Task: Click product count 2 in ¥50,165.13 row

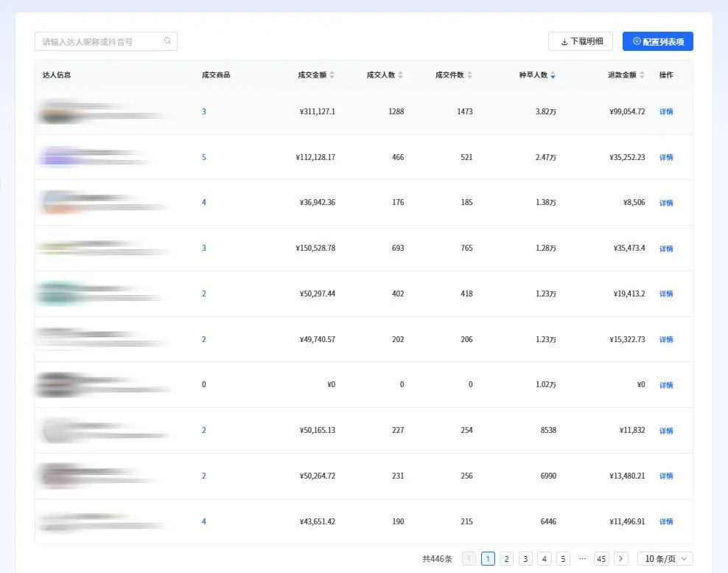Action: point(204,431)
